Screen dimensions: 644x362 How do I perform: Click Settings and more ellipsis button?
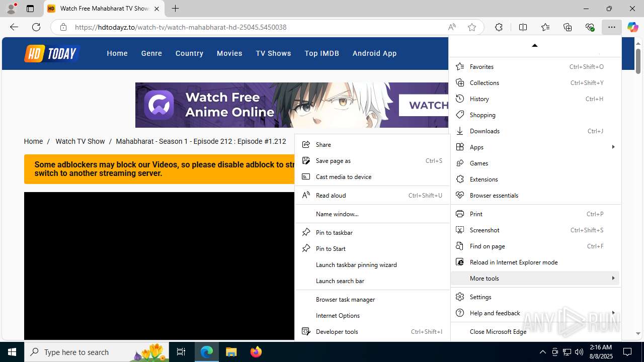612,27
